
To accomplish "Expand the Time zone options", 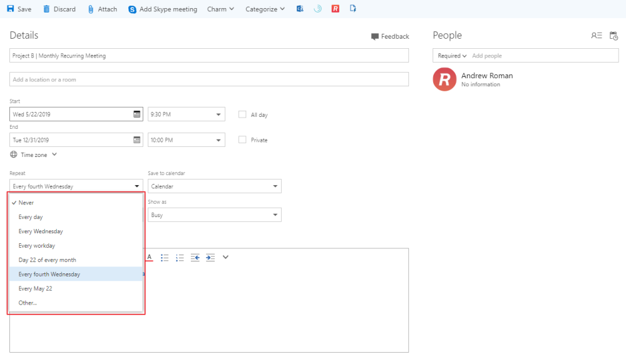I will (x=34, y=154).
